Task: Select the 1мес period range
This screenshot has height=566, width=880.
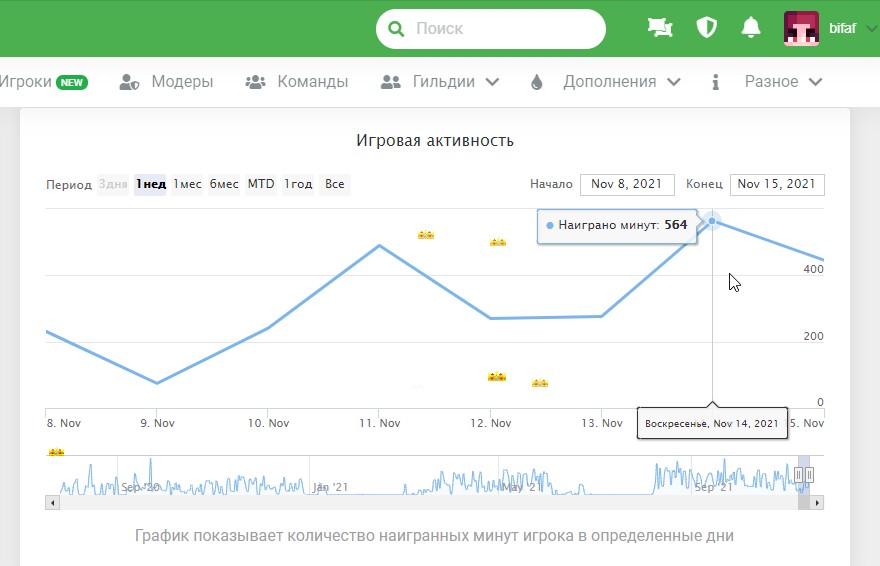Action: tap(187, 184)
